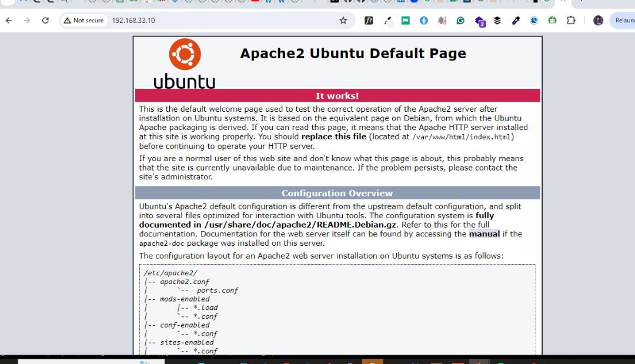Screen dimensions: 635x364
Task: Open the Grammarly extension
Action: pyautogui.click(x=460, y=20)
